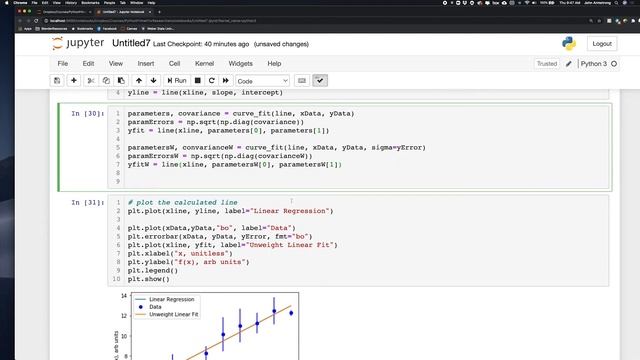This screenshot has width=640, height=360.
Task: Click inside code cell In [31]
Action: pyautogui.click(x=358, y=241)
